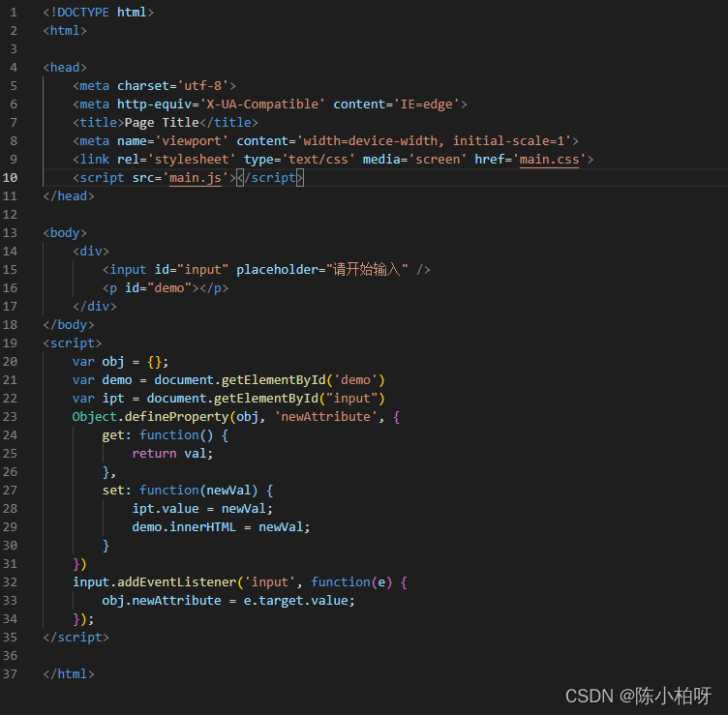Click line number 23 in the gutter

[x=11, y=417]
